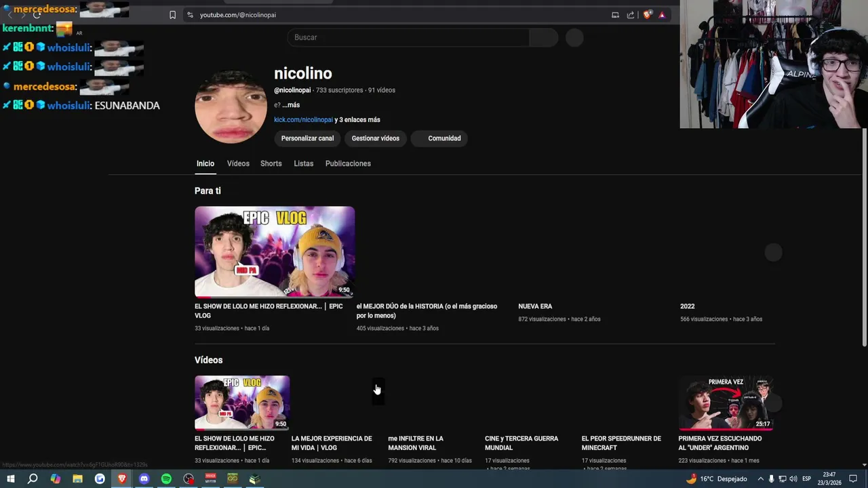
Task: Click 'y 3 enlaces más' link
Action: tap(357, 120)
